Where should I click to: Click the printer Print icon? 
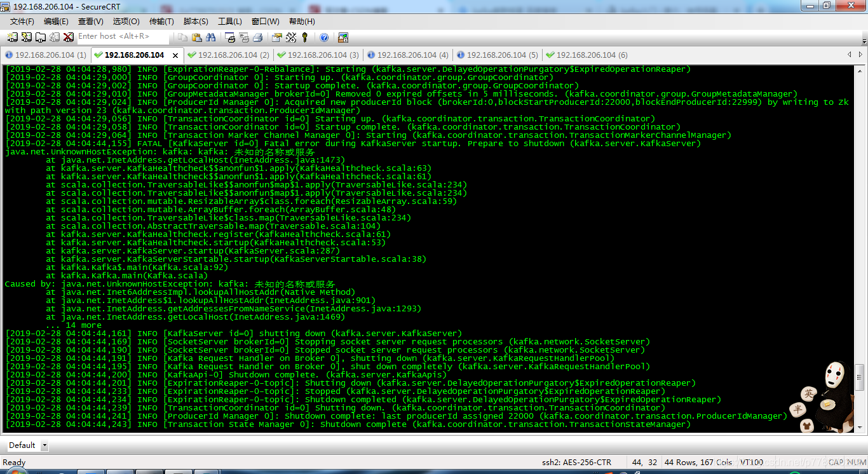pyautogui.click(x=257, y=37)
